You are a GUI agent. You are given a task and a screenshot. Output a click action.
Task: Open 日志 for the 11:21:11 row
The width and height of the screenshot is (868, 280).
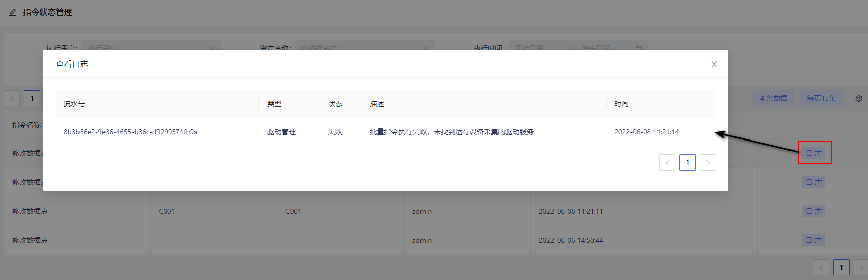tap(814, 211)
